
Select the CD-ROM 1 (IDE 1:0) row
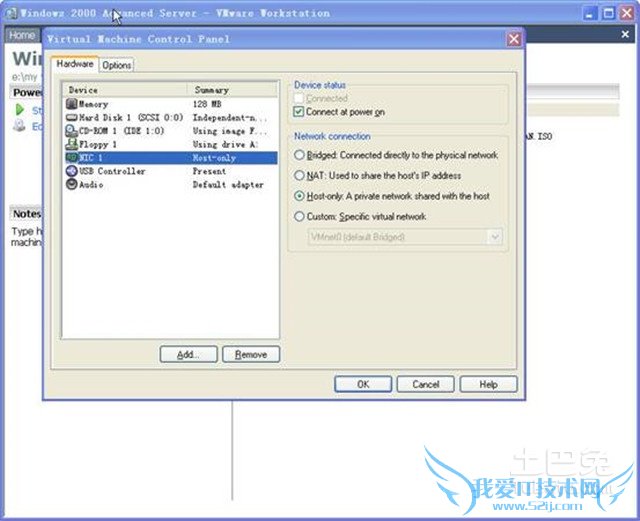coord(171,131)
